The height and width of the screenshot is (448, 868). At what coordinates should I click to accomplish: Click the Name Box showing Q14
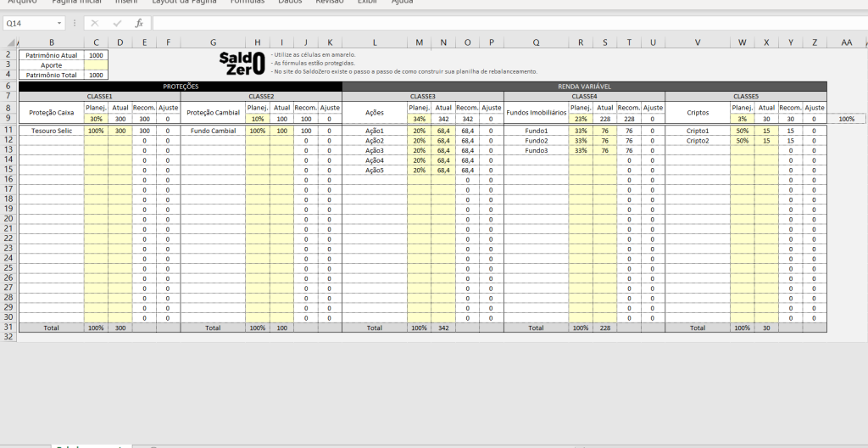point(30,23)
